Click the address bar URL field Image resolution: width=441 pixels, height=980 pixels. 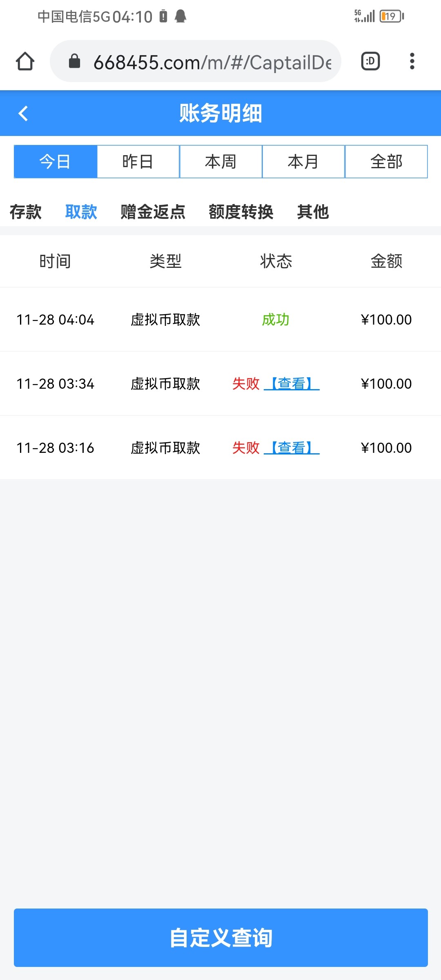[x=212, y=62]
